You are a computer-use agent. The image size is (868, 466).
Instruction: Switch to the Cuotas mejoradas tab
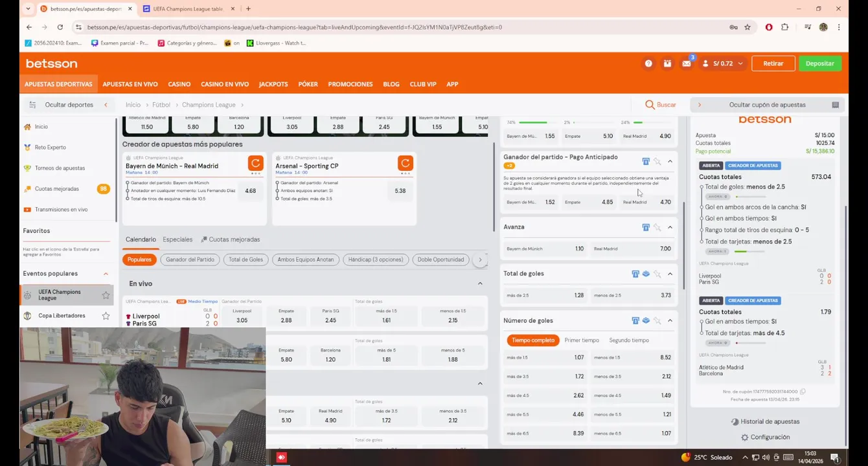point(230,239)
